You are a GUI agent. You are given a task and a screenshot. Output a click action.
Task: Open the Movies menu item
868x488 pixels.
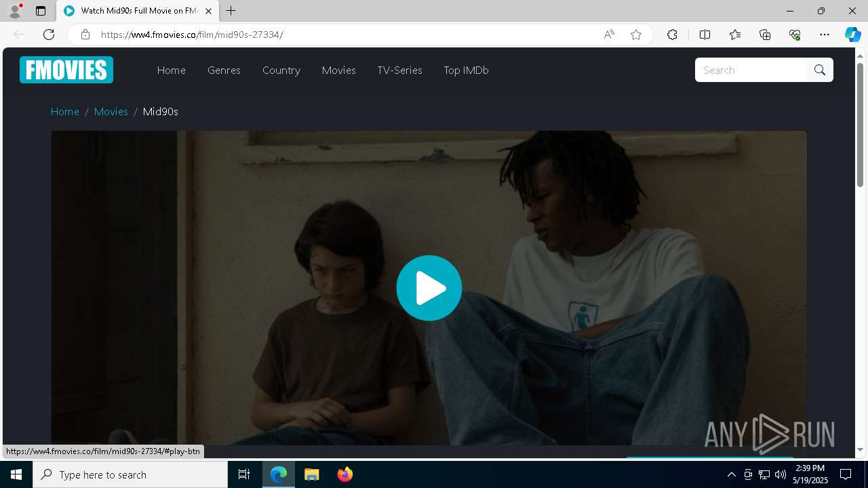(339, 70)
